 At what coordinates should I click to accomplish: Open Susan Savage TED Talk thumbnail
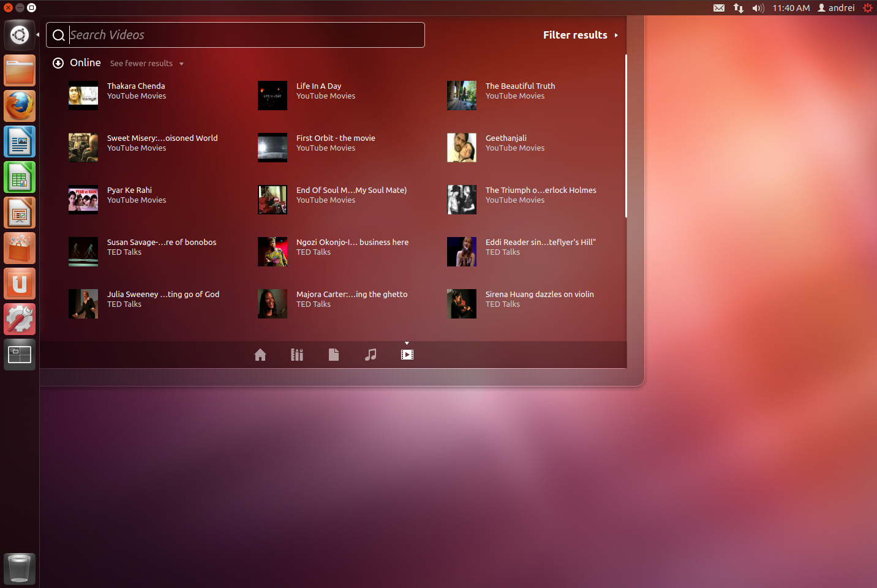[x=83, y=252]
